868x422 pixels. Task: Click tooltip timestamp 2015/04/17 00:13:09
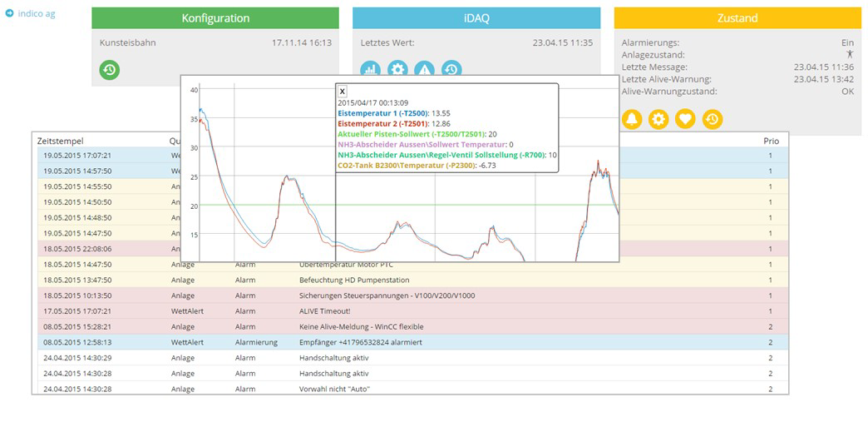(373, 102)
